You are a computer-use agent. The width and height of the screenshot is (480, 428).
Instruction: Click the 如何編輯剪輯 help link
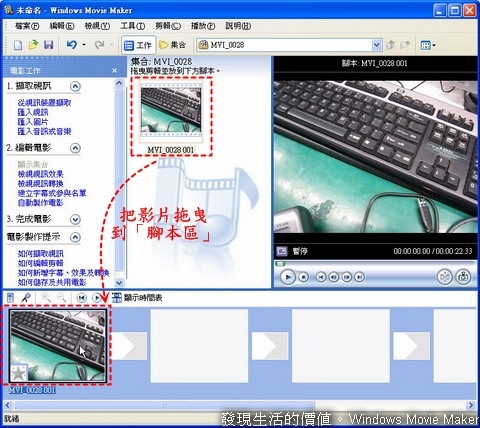[x=40, y=263]
